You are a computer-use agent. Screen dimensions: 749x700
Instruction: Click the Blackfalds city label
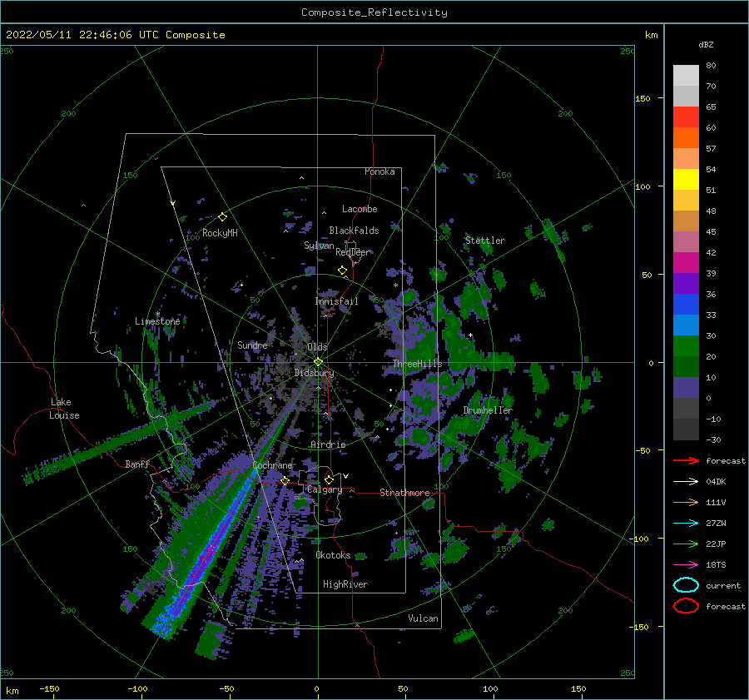(x=354, y=231)
